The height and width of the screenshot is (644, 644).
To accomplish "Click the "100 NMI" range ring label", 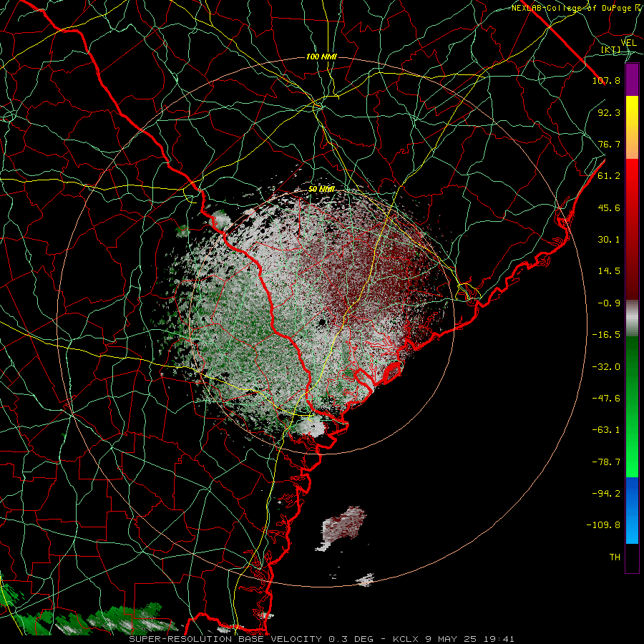I will pos(321,57).
